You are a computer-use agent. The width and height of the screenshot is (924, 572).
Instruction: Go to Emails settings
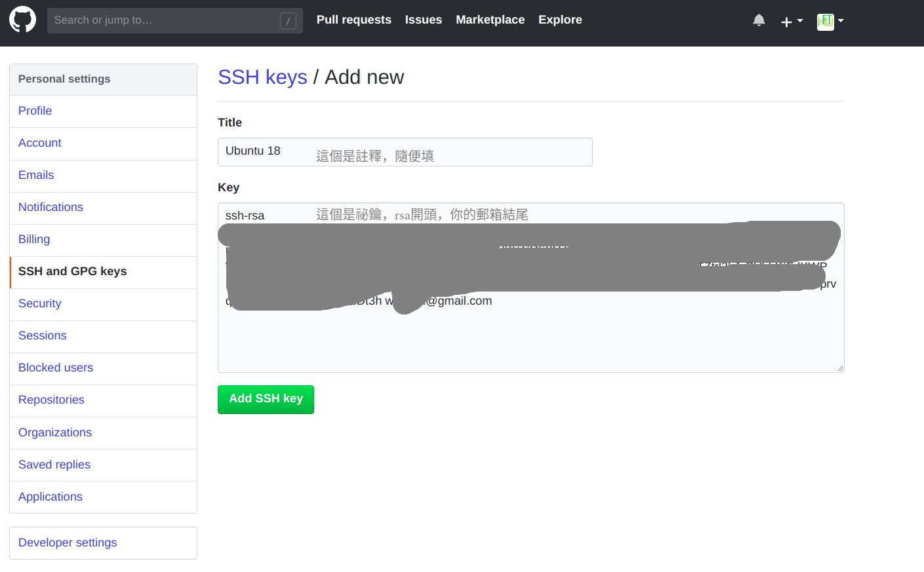(35, 175)
